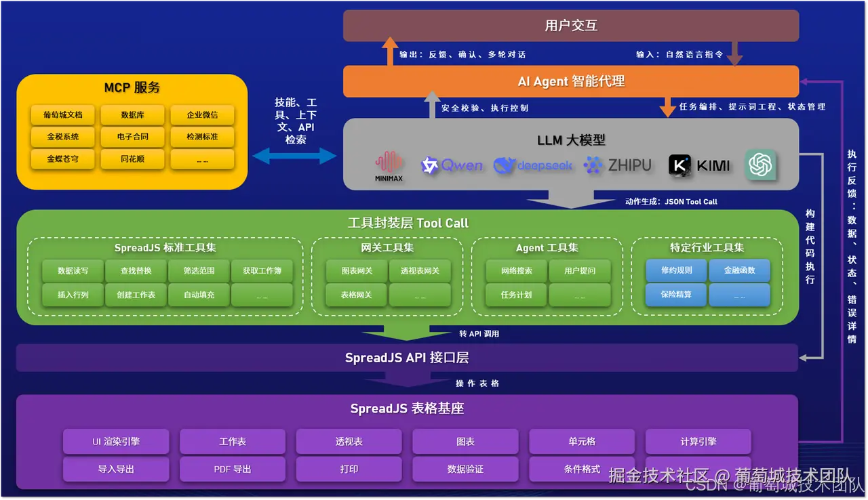Select the 特定行业工具集 group title
This screenshot has width=868, height=500.
(707, 248)
